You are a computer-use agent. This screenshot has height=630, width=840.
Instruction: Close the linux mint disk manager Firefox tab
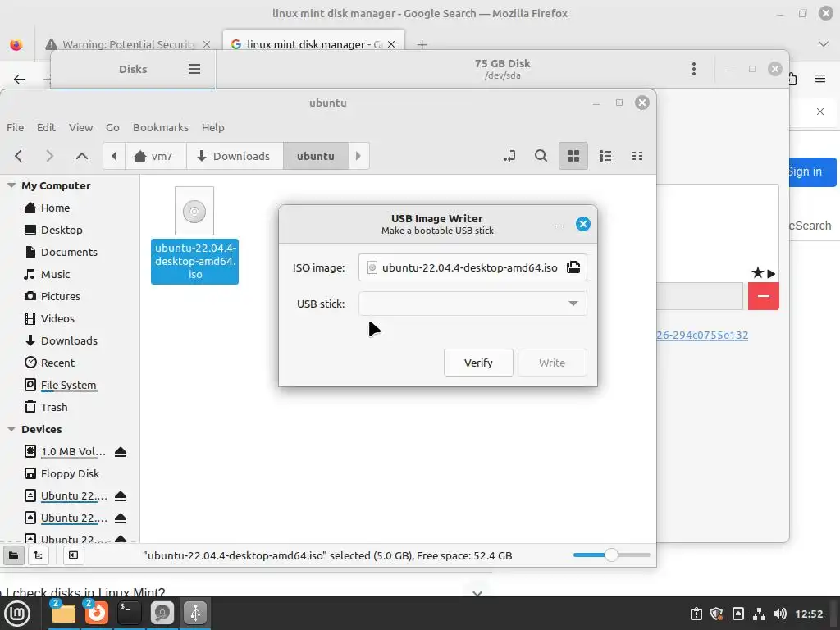click(x=391, y=44)
